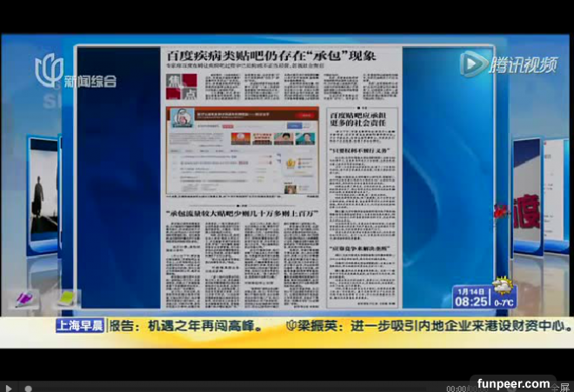Click the 上海早晨 program label
Viewport: 574px width, 392px height.
click(x=80, y=327)
